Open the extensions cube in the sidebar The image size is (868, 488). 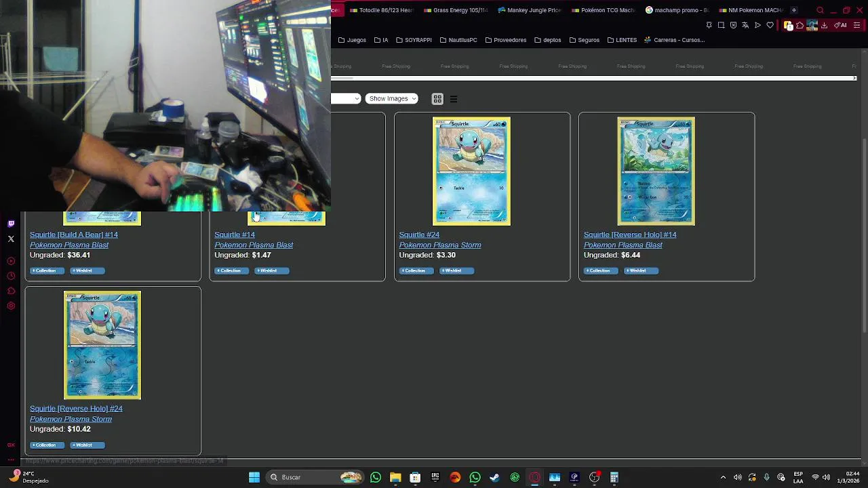[11, 291]
